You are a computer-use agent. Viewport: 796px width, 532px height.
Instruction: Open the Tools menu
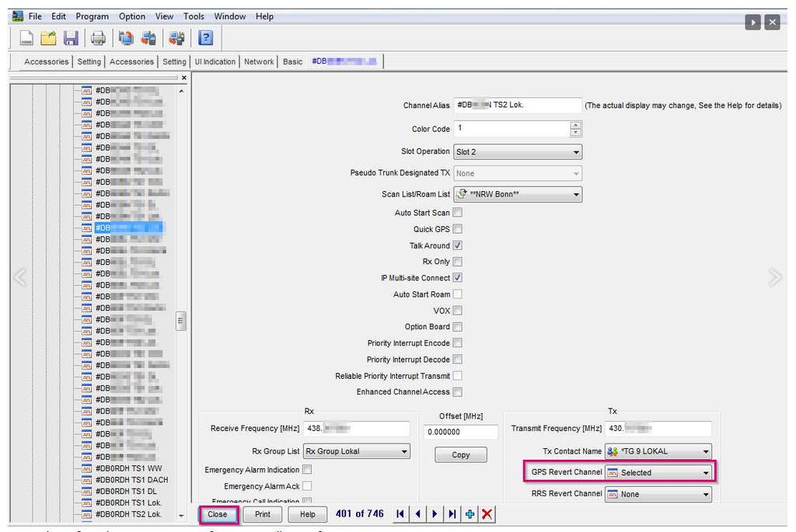pyautogui.click(x=194, y=16)
